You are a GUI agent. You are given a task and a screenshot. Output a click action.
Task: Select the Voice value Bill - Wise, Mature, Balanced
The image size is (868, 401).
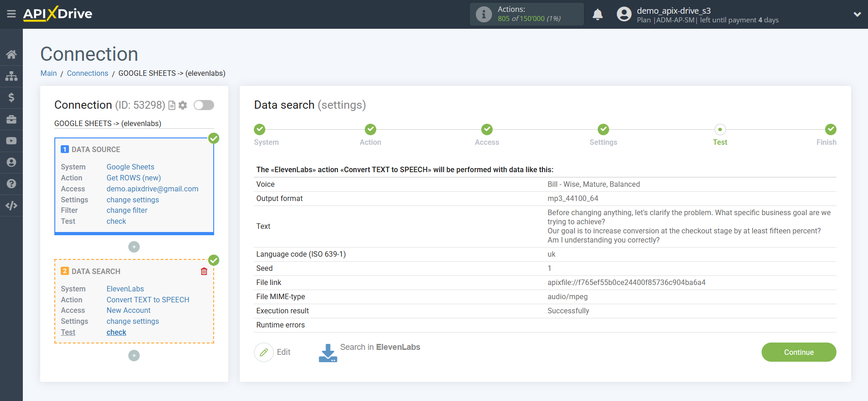pyautogui.click(x=594, y=184)
